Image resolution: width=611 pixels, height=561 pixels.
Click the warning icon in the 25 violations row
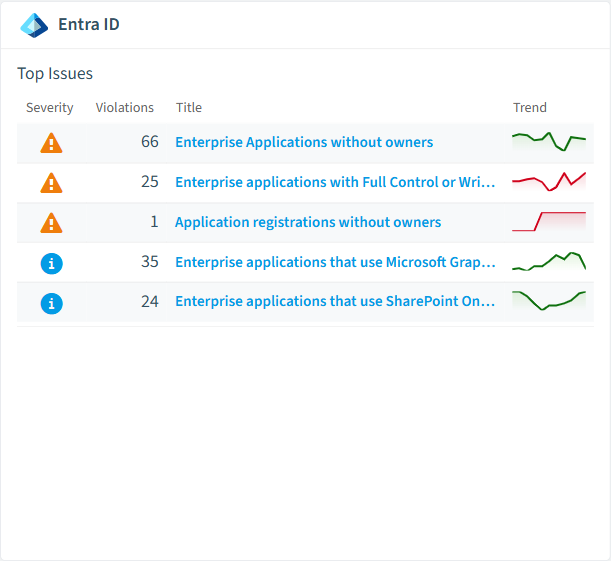click(51, 183)
